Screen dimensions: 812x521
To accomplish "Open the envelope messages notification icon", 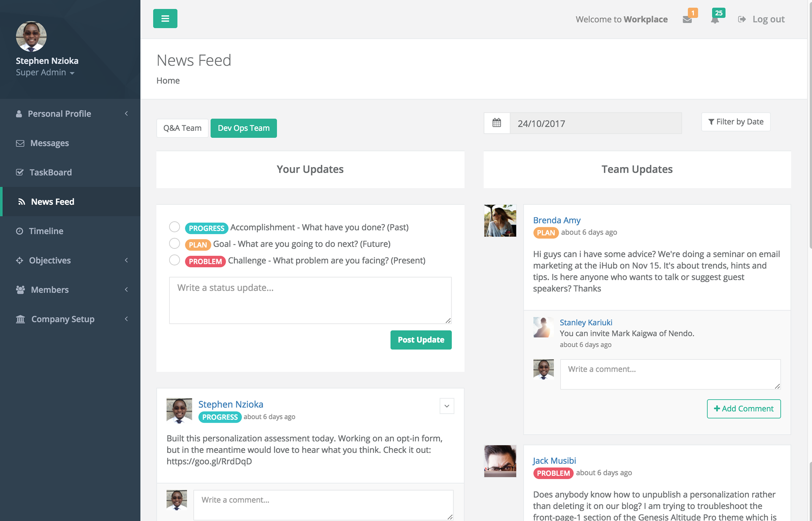I will (687, 20).
